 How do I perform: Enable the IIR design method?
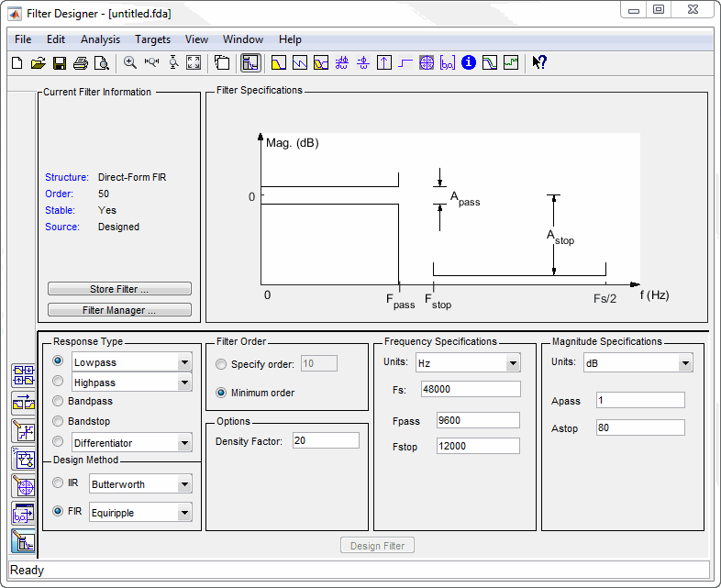tap(58, 483)
